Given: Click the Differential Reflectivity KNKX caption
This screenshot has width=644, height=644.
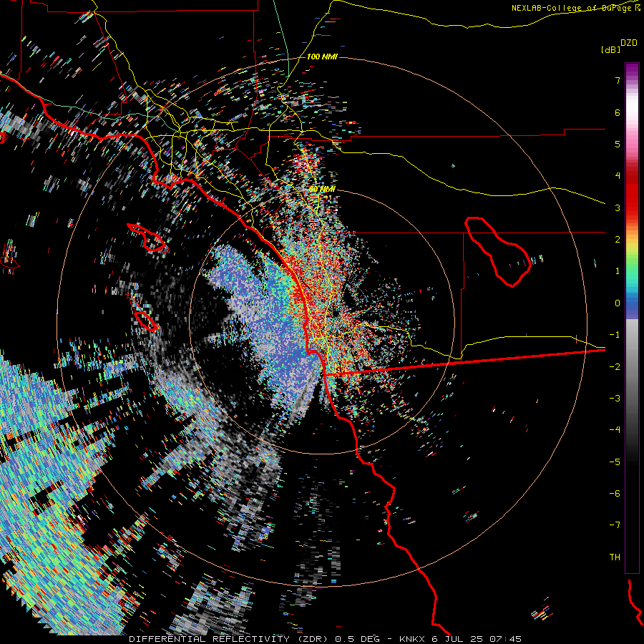Looking at the screenshot, I should 326,639.
